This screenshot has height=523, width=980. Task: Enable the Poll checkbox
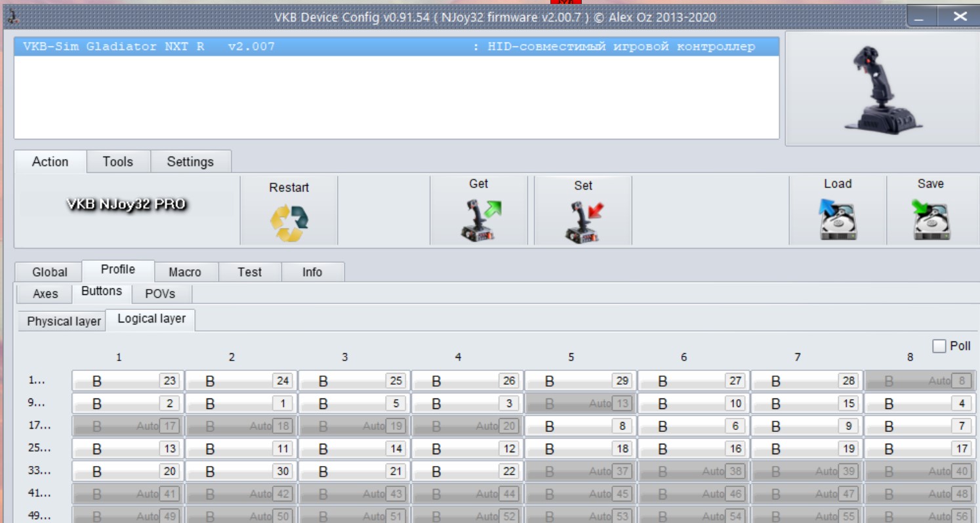939,346
